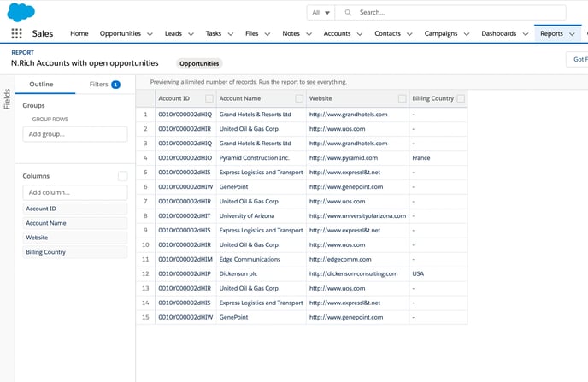Expand the Tasks nav chevron
The height and width of the screenshot is (382, 588).
[231, 33]
